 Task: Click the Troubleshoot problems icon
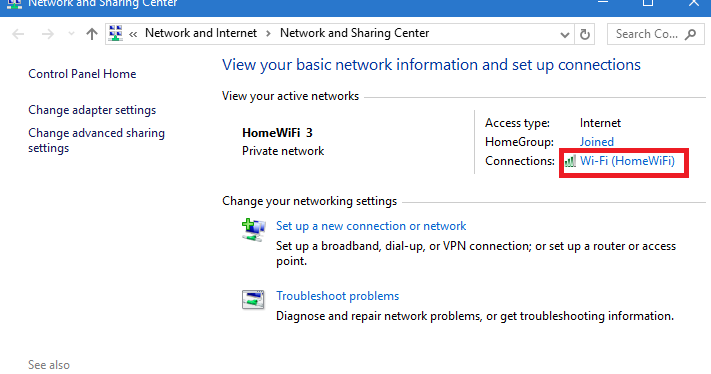click(x=253, y=300)
